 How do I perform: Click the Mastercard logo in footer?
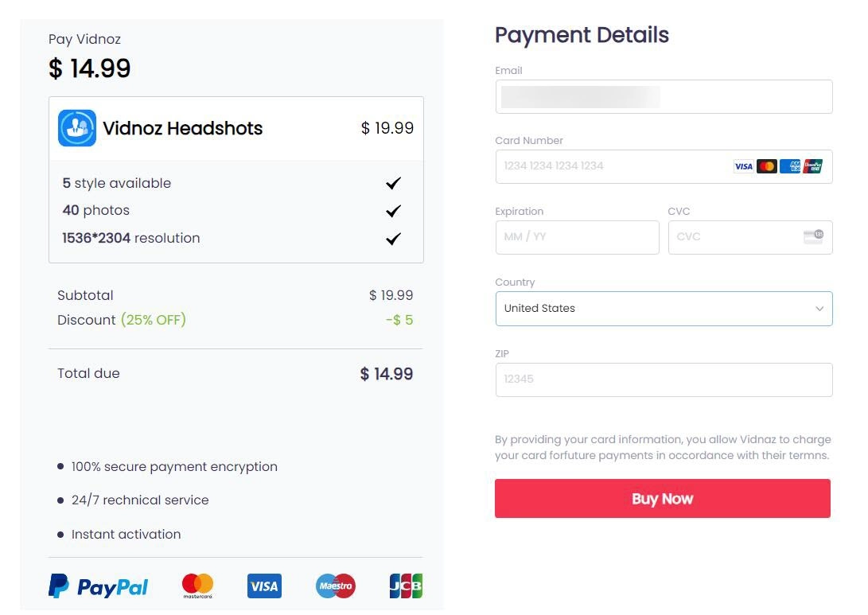click(197, 586)
